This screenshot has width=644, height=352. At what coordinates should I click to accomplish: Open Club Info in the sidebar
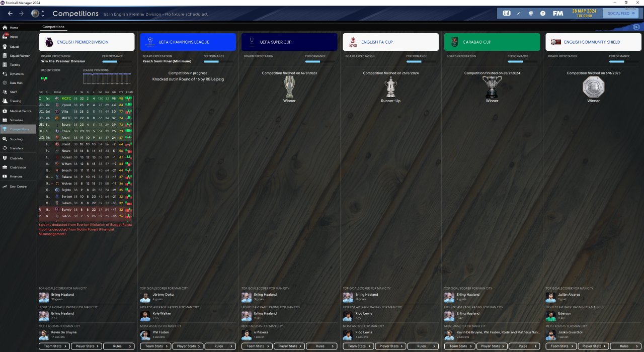pyautogui.click(x=18, y=158)
